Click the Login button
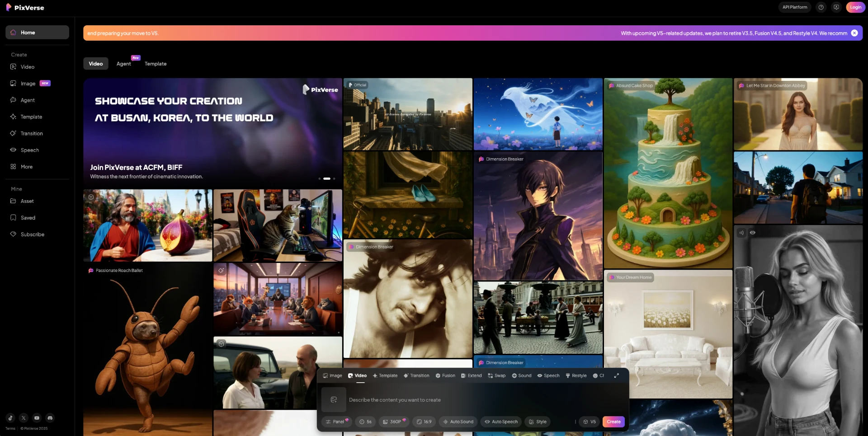868x436 pixels. point(855,7)
